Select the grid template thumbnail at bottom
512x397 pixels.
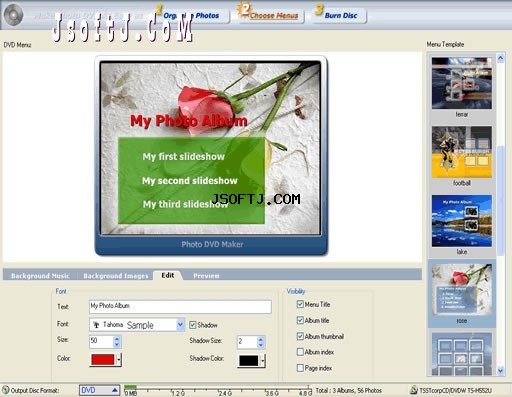(462, 354)
